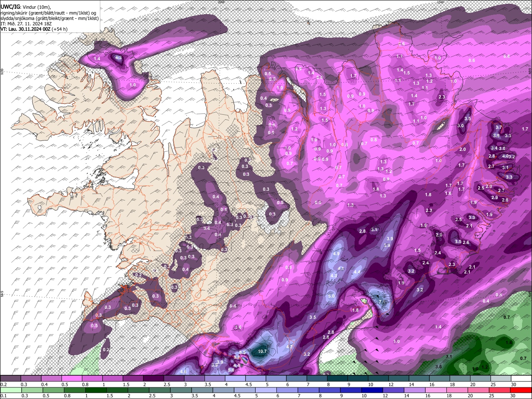Click the 20W longitude label
The image size is (532, 399).
click(221, 2)
